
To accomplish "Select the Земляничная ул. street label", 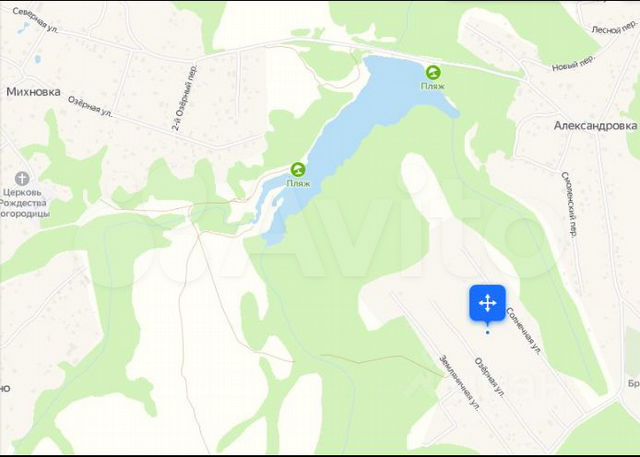I will pyautogui.click(x=459, y=382).
